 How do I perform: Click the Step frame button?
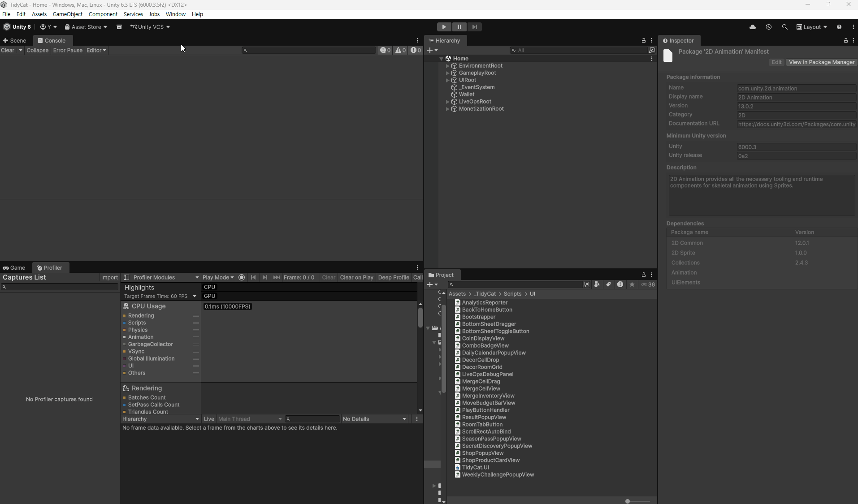474,27
